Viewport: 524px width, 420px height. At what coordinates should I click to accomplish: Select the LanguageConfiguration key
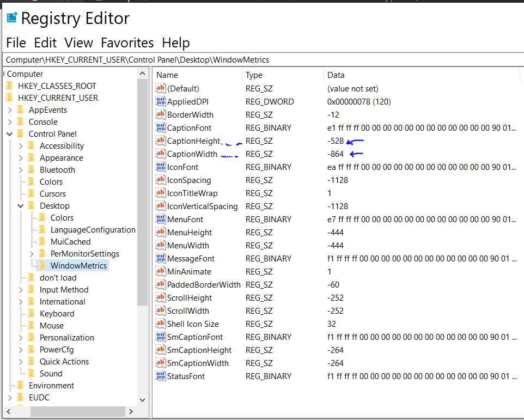[x=93, y=230]
